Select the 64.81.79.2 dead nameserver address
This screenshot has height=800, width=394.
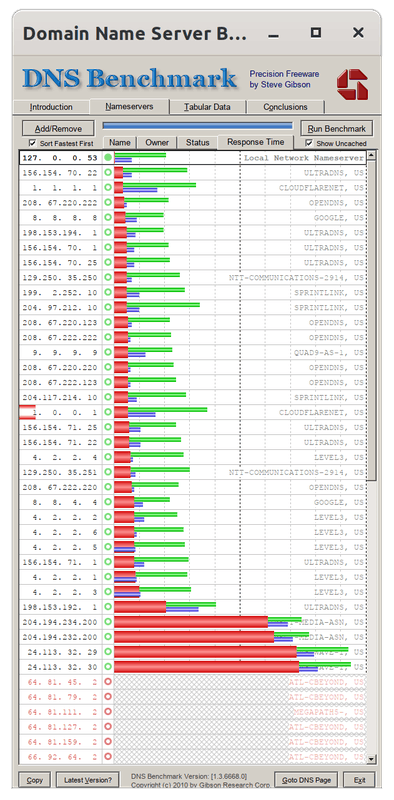pyautogui.click(x=61, y=697)
